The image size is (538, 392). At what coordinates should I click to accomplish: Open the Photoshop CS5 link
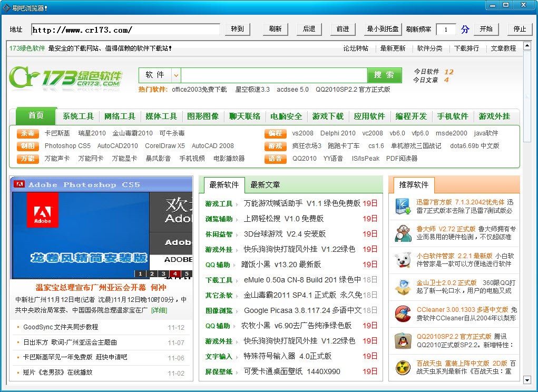67,146
